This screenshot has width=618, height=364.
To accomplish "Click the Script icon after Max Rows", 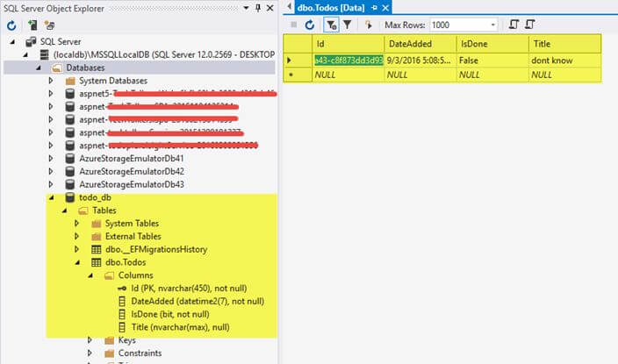I will tap(514, 25).
